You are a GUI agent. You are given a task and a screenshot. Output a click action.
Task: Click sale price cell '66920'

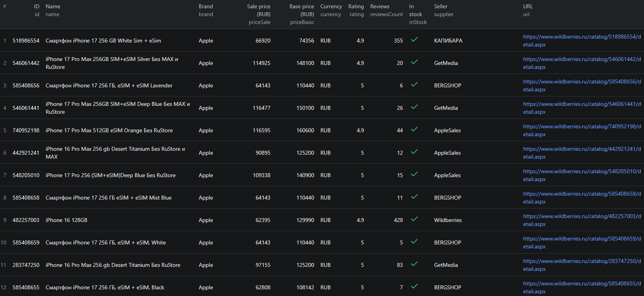pyautogui.click(x=263, y=41)
